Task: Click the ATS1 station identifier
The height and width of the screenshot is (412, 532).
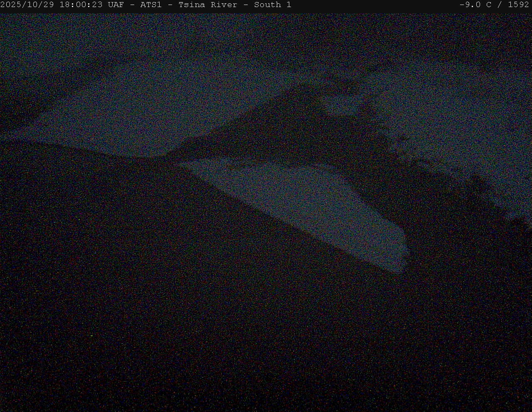Action: (x=151, y=5)
